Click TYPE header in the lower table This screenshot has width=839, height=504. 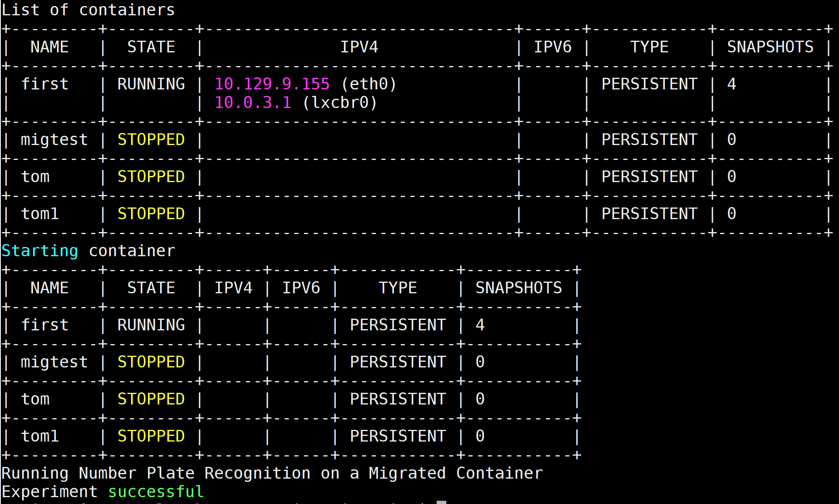pyautogui.click(x=398, y=288)
